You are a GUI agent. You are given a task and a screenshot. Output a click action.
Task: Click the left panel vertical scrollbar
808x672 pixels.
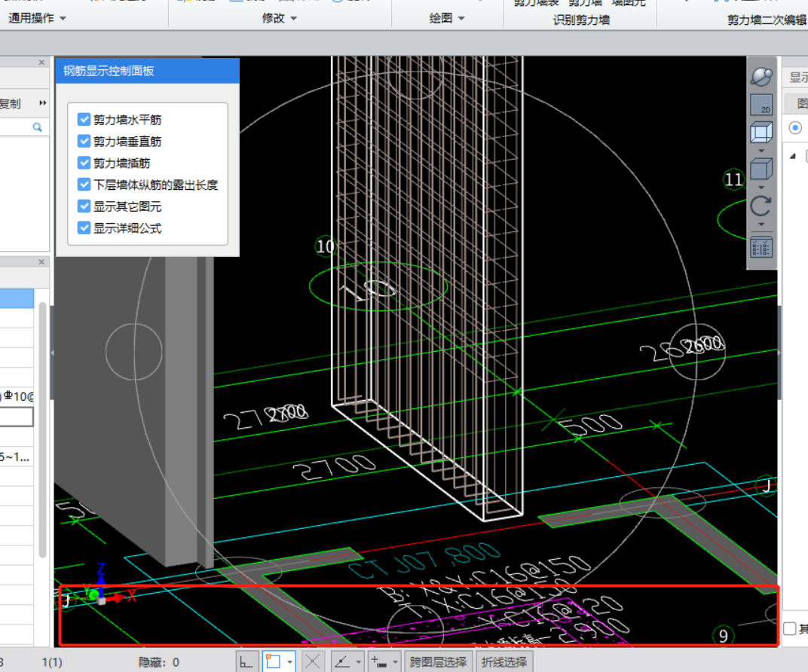(x=42, y=430)
